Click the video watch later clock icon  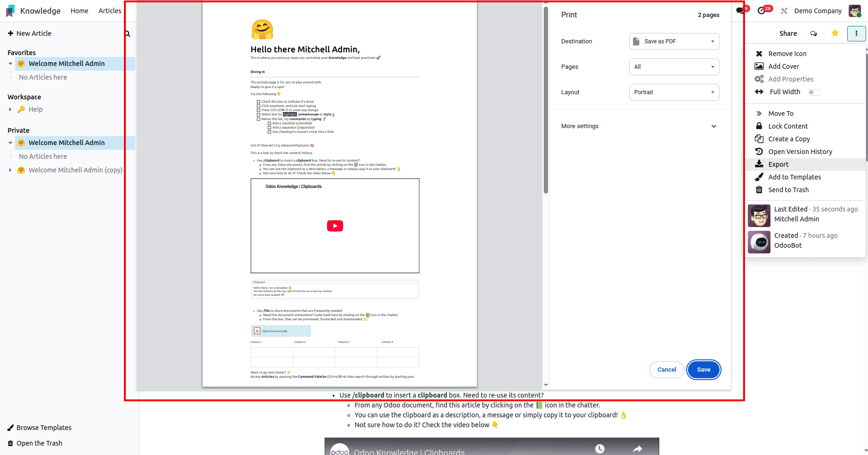click(600, 449)
